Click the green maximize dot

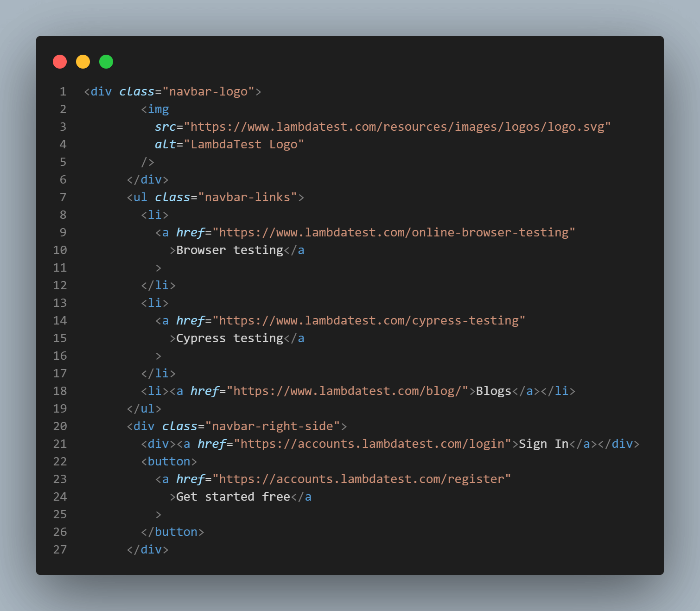pyautogui.click(x=106, y=62)
